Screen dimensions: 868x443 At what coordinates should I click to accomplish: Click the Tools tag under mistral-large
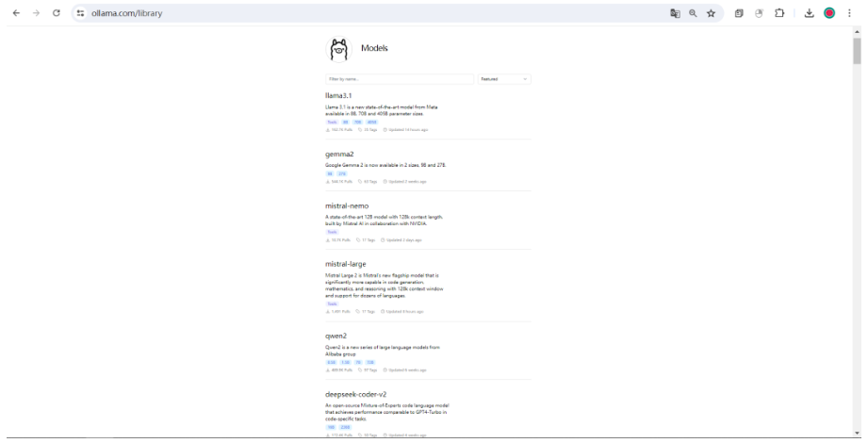(332, 304)
